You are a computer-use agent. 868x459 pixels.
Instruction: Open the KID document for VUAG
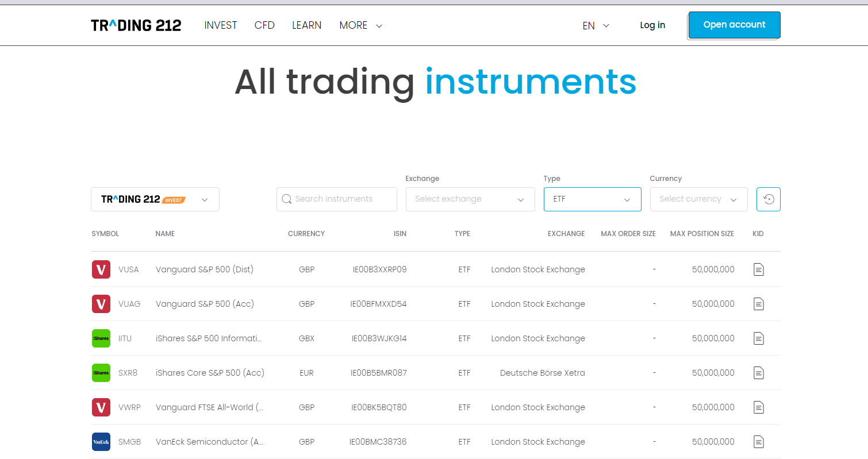tap(758, 304)
